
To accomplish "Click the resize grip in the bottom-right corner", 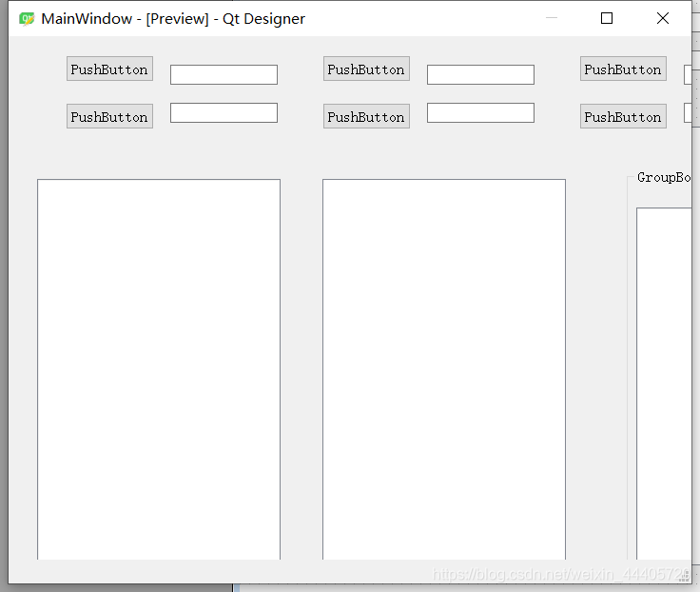I will (x=686, y=578).
